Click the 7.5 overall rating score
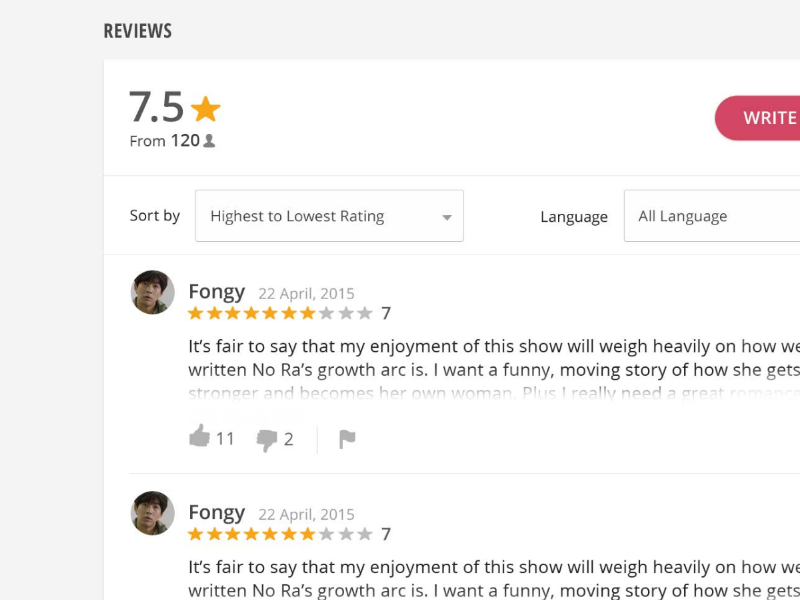The image size is (800, 600). (x=157, y=107)
